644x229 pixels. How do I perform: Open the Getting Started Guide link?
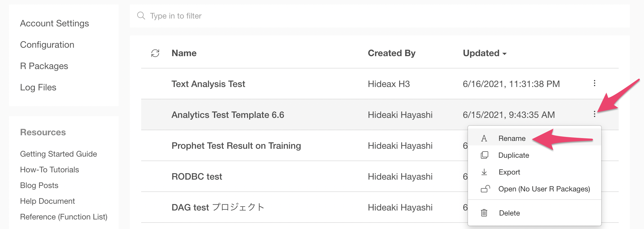58,154
